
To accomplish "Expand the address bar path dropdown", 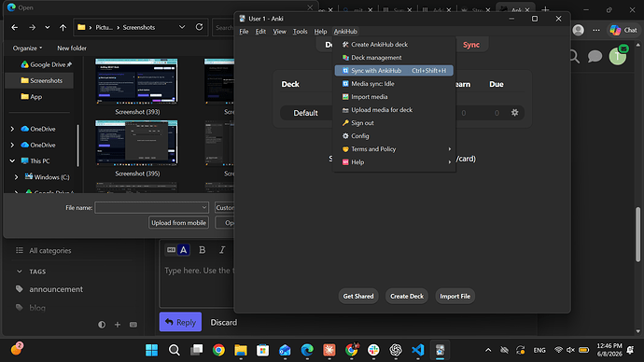I will (182, 27).
